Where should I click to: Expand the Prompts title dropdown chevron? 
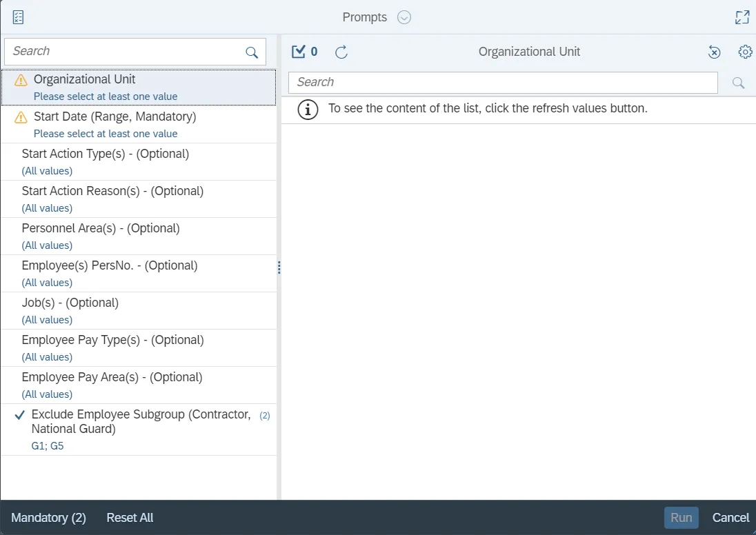[x=404, y=17]
